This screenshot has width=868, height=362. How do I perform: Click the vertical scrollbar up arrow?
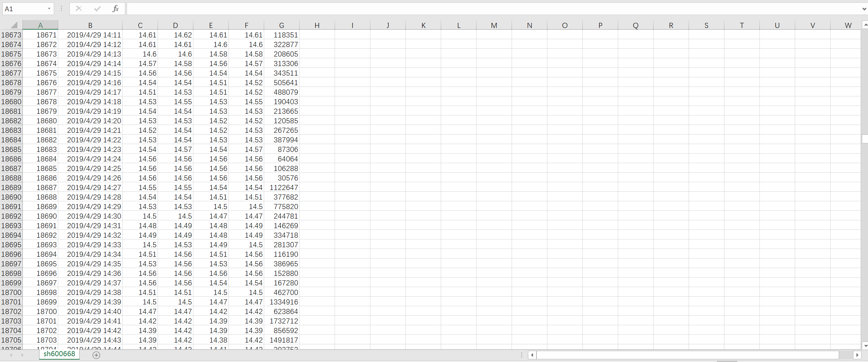click(865, 25)
